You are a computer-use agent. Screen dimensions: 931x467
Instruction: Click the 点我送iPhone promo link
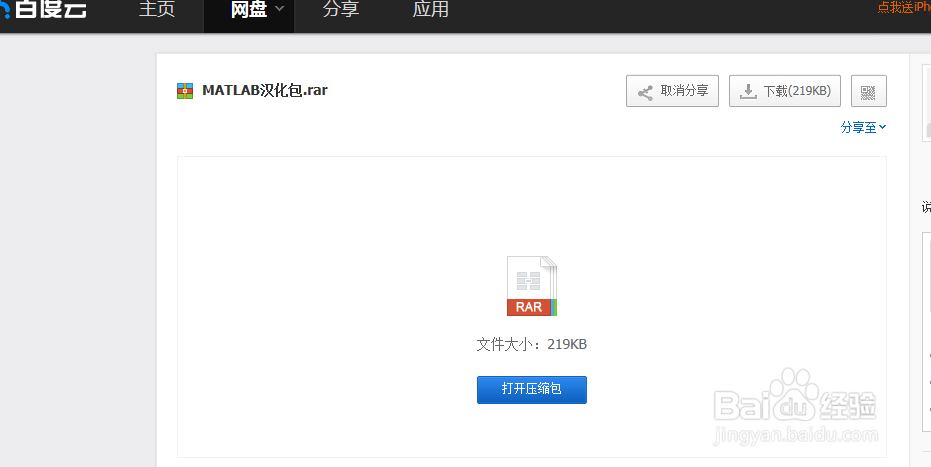click(x=904, y=7)
